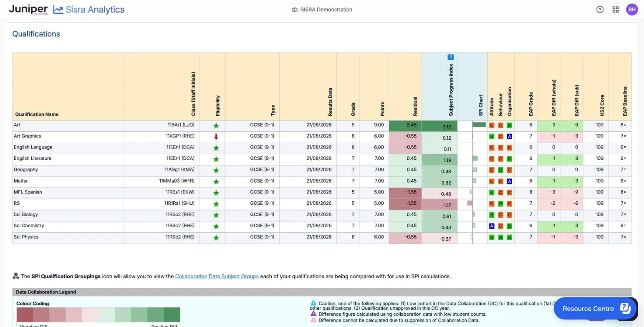Open the Collaboration Data Subject Groups link
This screenshot has height=327, width=644.
point(217,276)
